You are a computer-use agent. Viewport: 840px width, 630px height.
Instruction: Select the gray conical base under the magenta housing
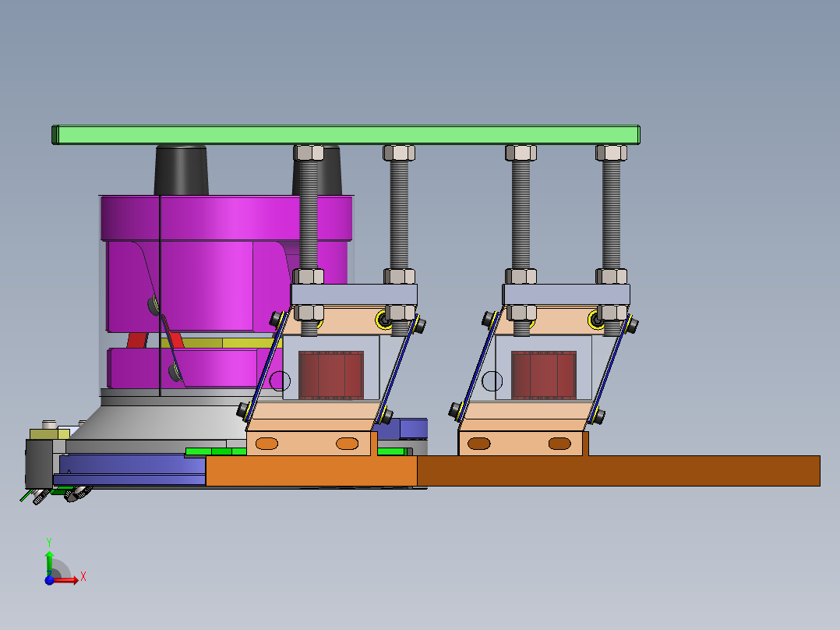tap(161, 423)
